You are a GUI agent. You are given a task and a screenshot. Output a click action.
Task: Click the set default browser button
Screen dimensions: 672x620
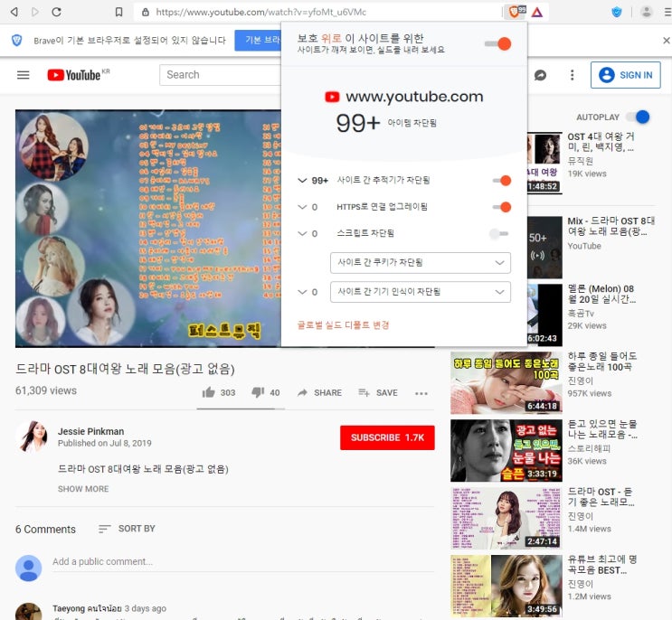click(258, 41)
